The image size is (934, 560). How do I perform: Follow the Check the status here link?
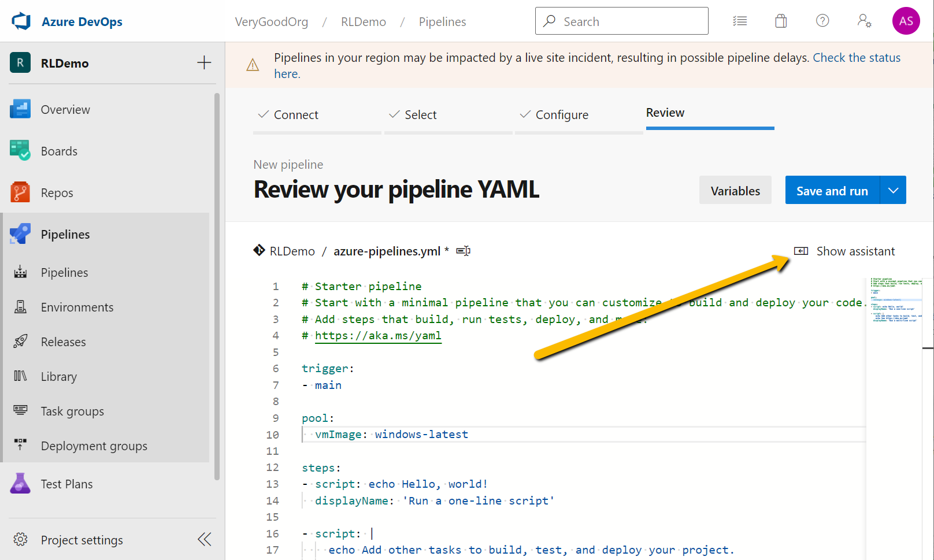pyautogui.click(x=857, y=58)
